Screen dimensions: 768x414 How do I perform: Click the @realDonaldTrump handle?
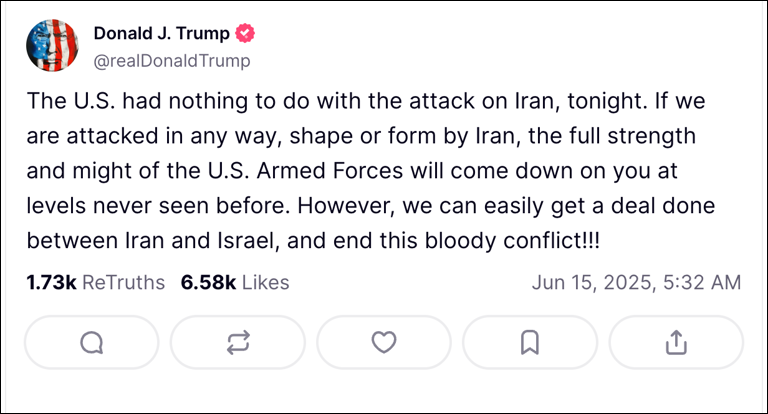tap(171, 61)
